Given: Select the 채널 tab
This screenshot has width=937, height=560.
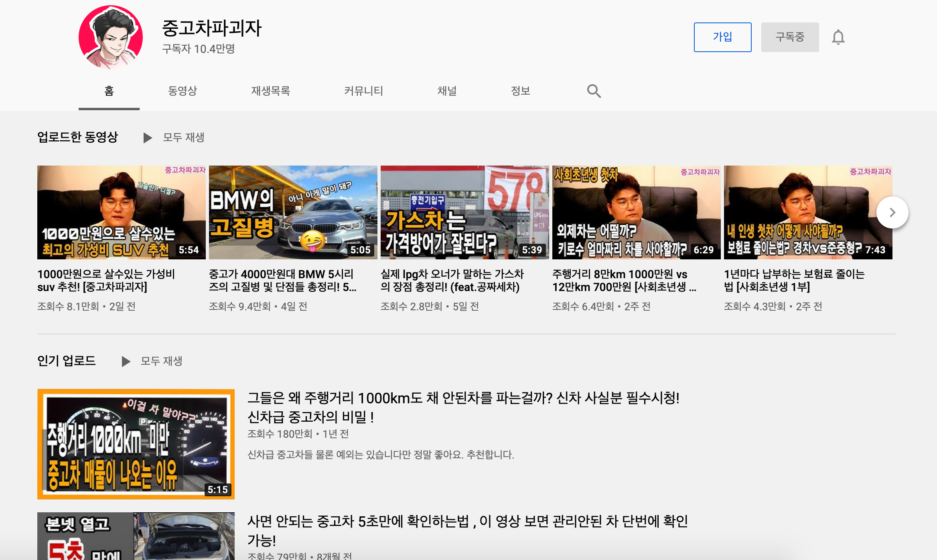Looking at the screenshot, I should coord(447,91).
